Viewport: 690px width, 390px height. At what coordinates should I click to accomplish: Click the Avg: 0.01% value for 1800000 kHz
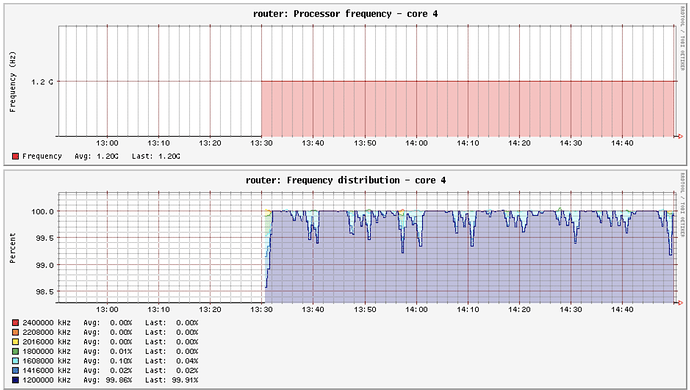(x=108, y=351)
